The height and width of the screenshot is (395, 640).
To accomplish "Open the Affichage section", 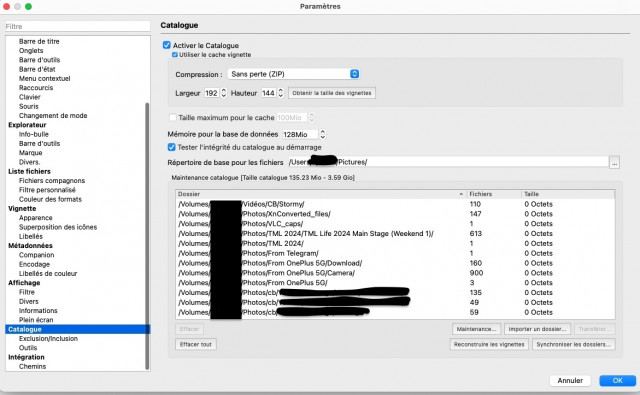I will point(24,283).
